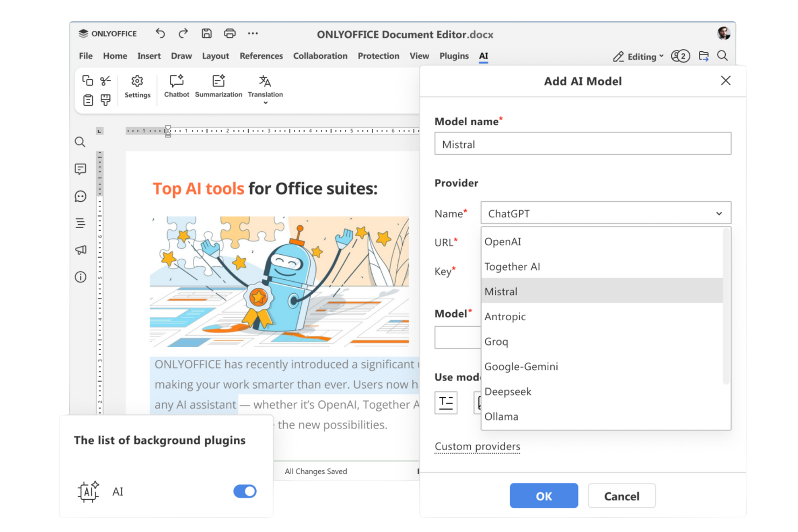Redo the last action
The height and width of the screenshot is (532, 798).
pos(183,33)
